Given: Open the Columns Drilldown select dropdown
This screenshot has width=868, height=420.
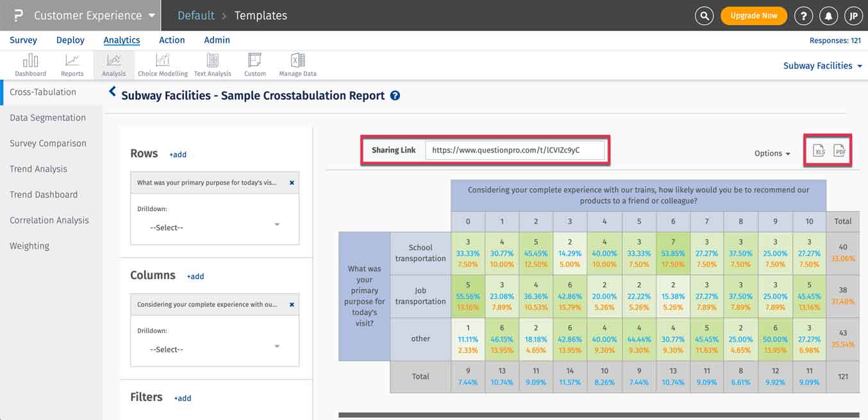Looking at the screenshot, I should (215, 349).
